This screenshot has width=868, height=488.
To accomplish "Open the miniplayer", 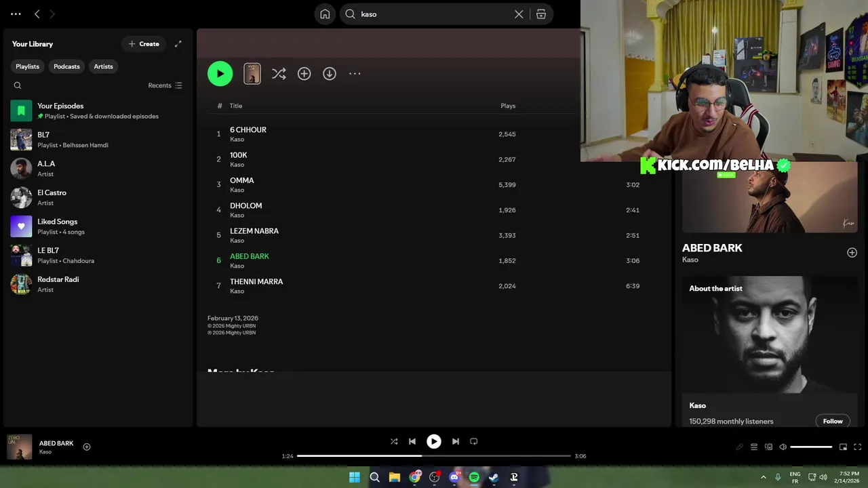I will point(843,447).
